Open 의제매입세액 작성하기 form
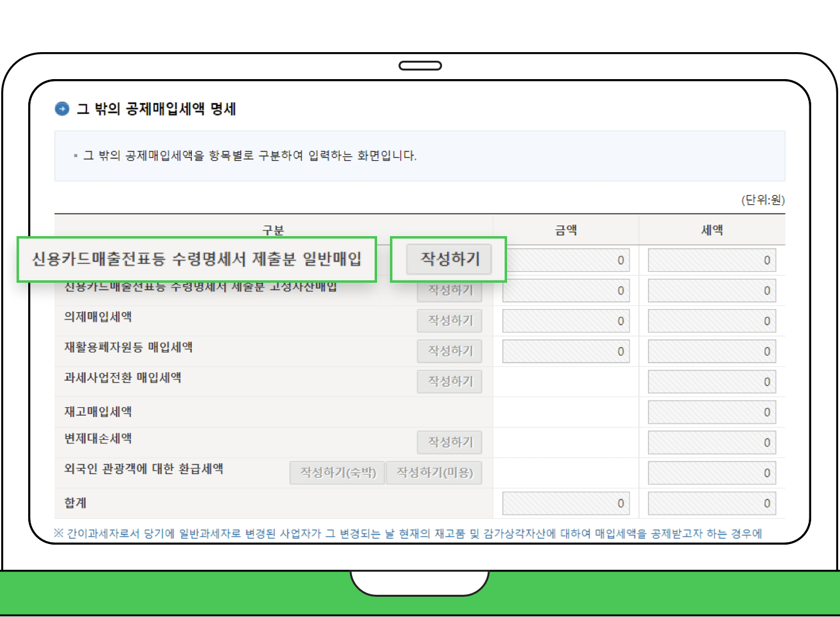Viewport: 840px width, 617px height. (449, 320)
